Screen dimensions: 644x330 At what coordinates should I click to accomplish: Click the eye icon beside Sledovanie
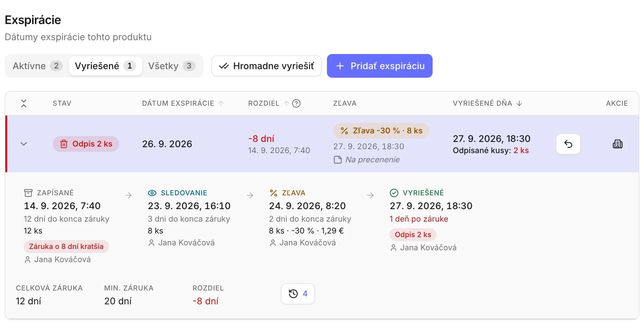(x=152, y=193)
